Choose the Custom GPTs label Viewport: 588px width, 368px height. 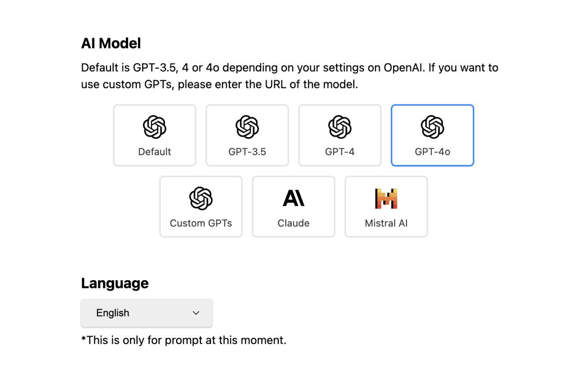[201, 223]
